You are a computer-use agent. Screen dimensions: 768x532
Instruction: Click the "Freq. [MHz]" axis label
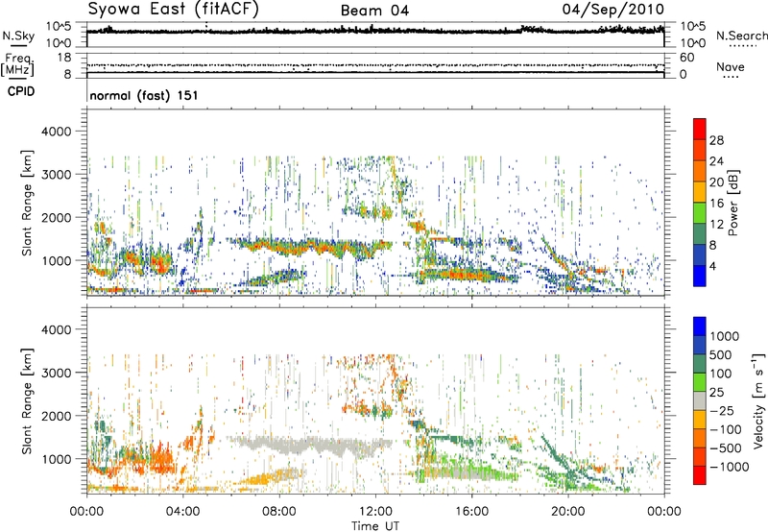(18, 65)
